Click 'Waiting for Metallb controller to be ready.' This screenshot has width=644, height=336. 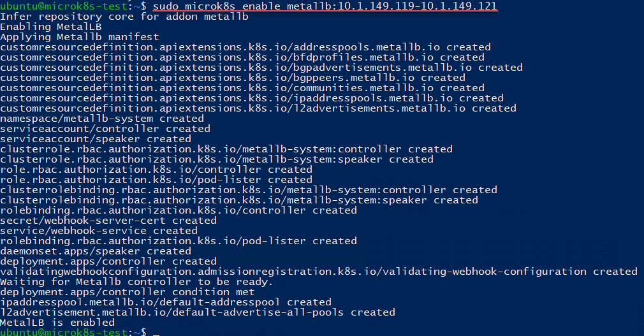click(136, 282)
